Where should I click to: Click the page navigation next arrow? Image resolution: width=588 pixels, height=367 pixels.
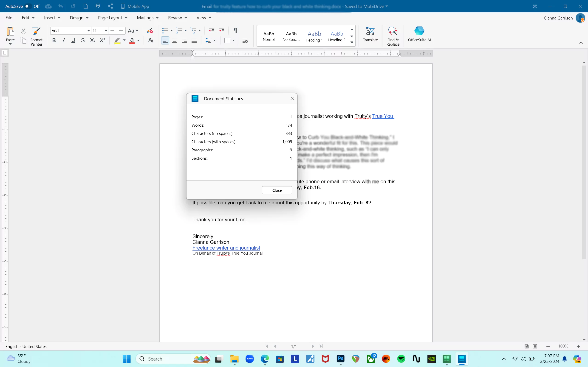point(313,346)
